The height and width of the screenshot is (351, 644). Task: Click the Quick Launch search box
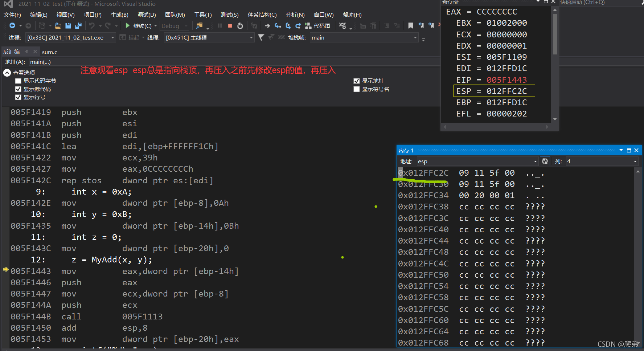click(x=600, y=3)
